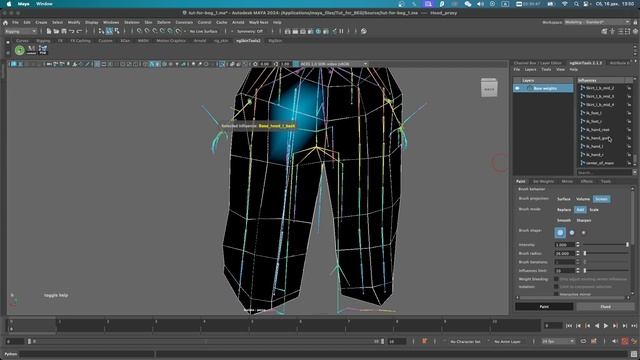Select the rig_skin shelf tab
Image resolution: width=640 pixels, height=360 pixels.
click(221, 41)
